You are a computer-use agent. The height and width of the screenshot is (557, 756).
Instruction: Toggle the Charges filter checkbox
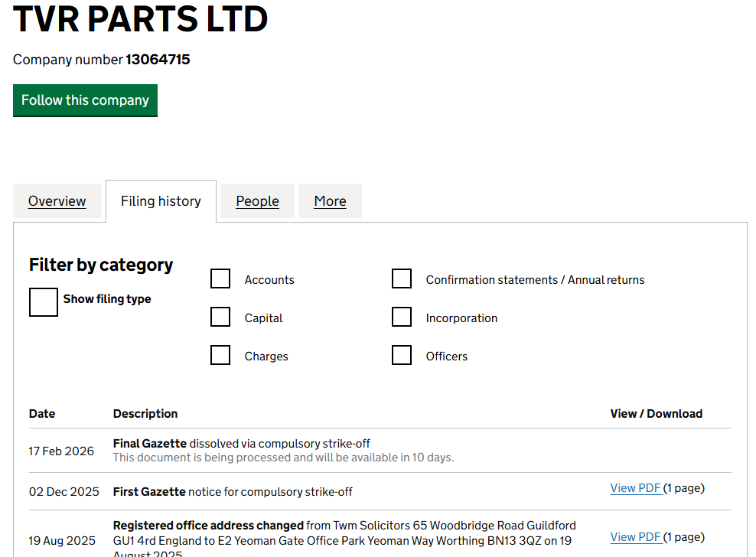tap(220, 355)
